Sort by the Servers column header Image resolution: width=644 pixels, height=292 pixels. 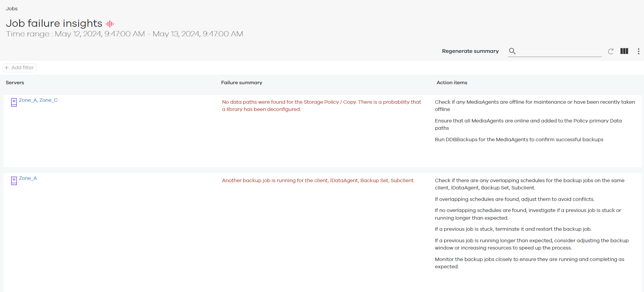click(15, 83)
